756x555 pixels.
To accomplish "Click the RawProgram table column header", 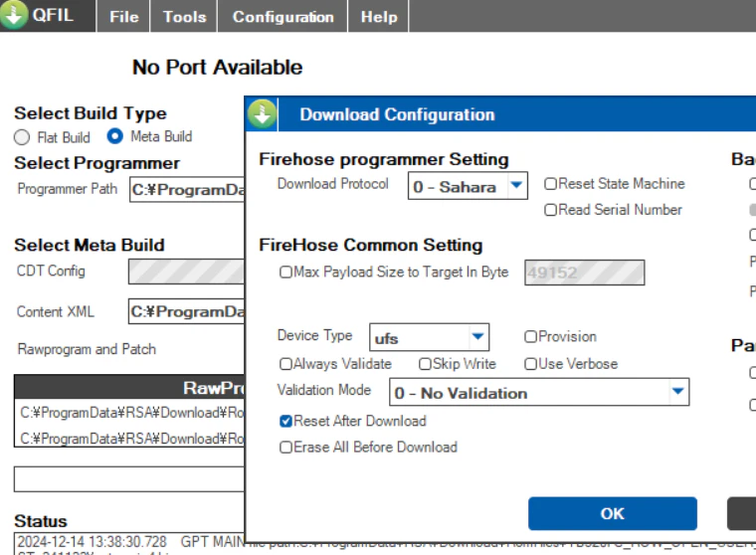I will pos(129,387).
